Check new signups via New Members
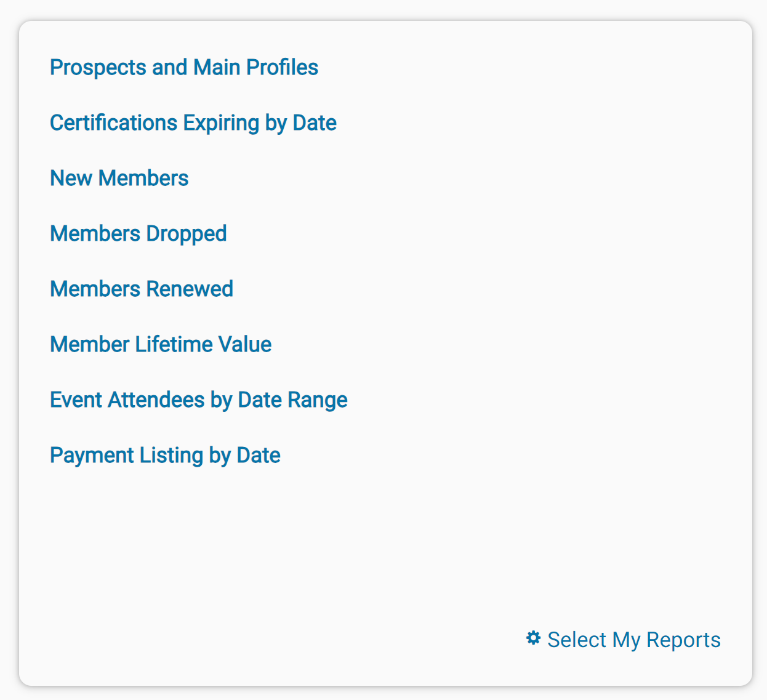 point(119,179)
